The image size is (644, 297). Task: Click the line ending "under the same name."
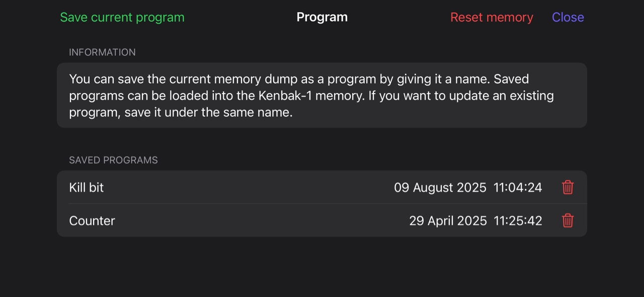181,112
